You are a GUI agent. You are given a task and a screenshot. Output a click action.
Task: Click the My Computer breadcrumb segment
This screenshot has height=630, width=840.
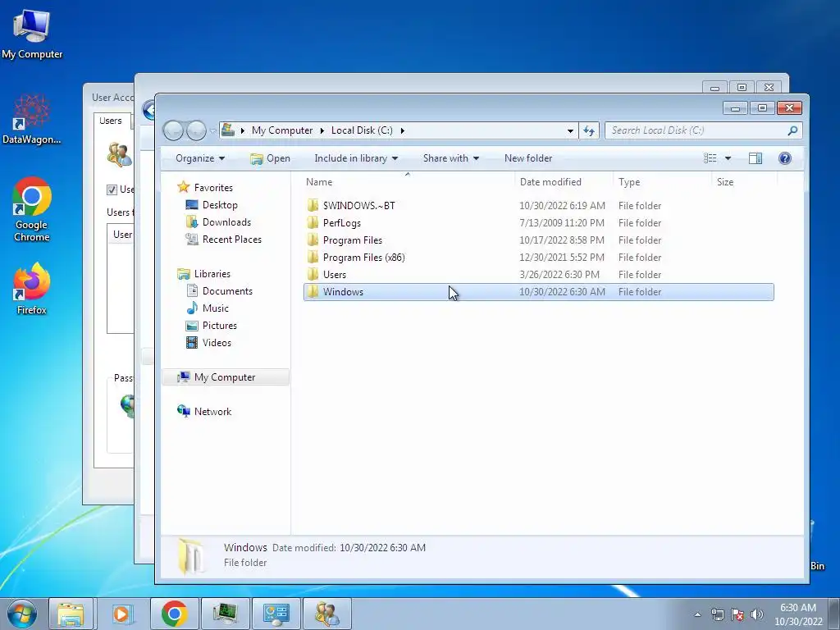[282, 130]
